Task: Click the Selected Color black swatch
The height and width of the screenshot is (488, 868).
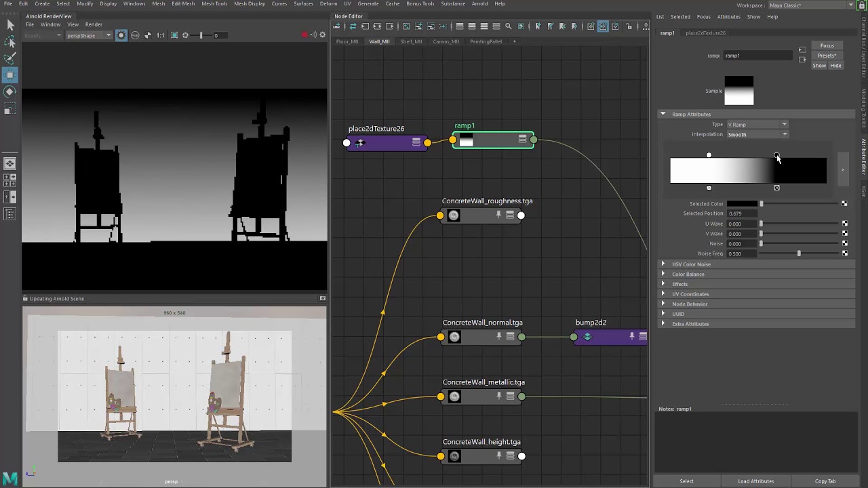Action: click(742, 203)
